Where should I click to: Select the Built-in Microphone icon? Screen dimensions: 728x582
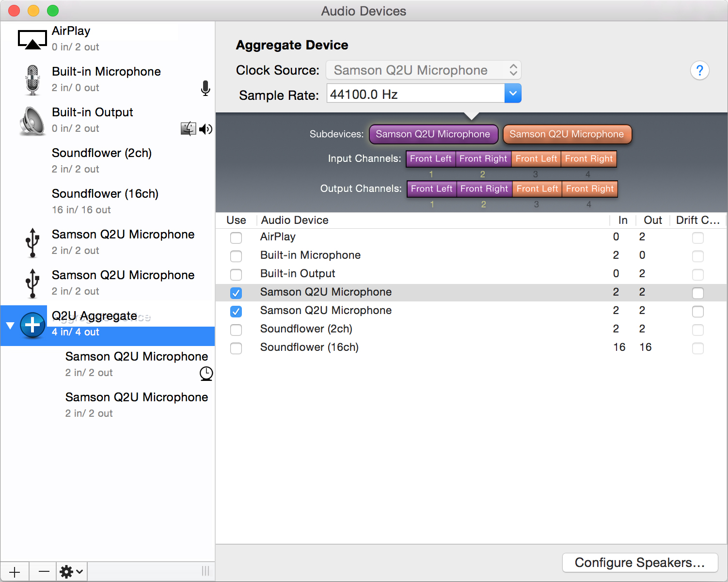coord(32,80)
